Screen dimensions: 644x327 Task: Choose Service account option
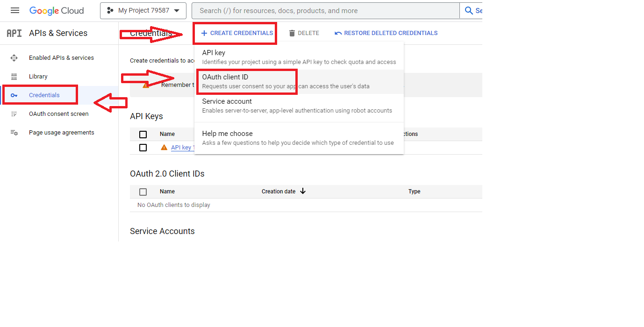299,106
